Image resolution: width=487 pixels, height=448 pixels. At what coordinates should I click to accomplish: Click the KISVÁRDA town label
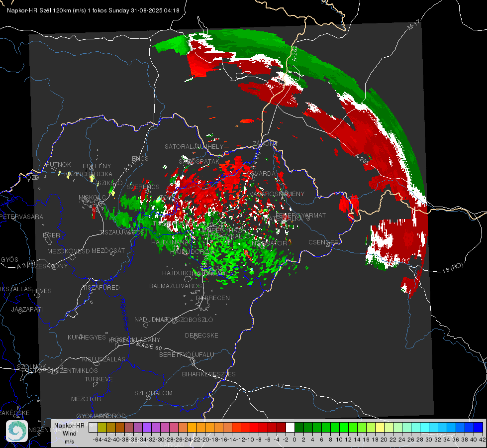tap(260, 174)
